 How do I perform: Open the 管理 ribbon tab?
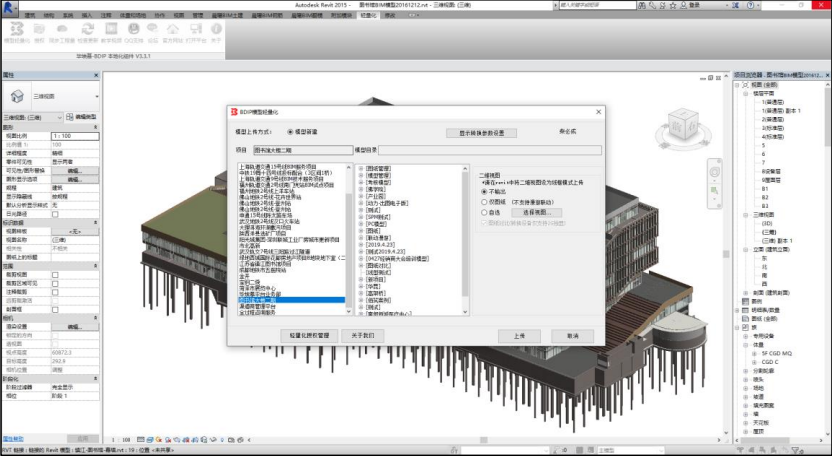tap(198, 15)
